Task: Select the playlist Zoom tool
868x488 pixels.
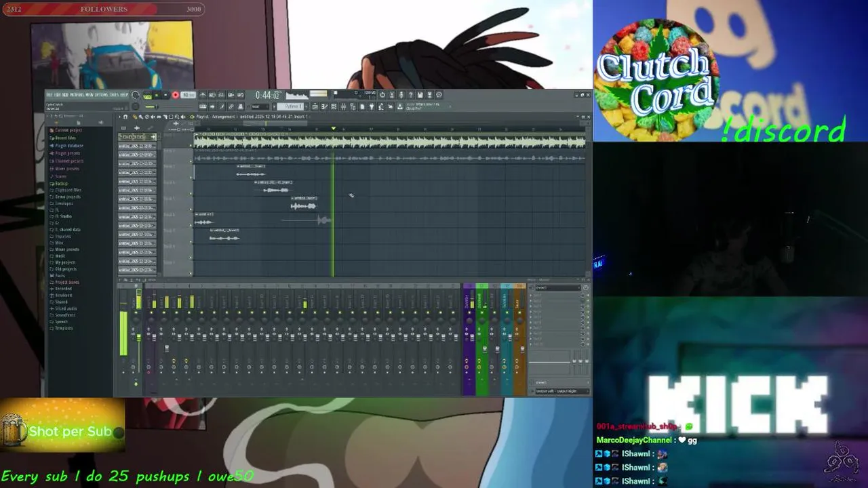Action: pyautogui.click(x=177, y=117)
